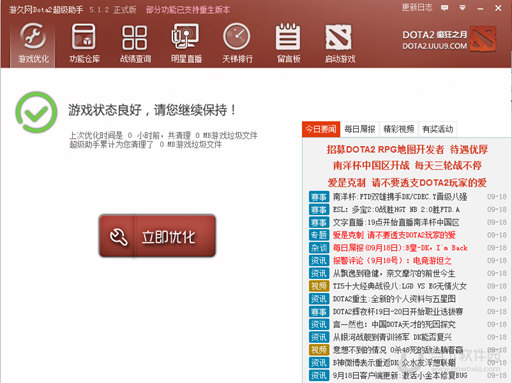The height and width of the screenshot is (383, 512).
Task: Click the 赛事 tag beside DOTA2辉夜杯
Action: pyautogui.click(x=319, y=312)
